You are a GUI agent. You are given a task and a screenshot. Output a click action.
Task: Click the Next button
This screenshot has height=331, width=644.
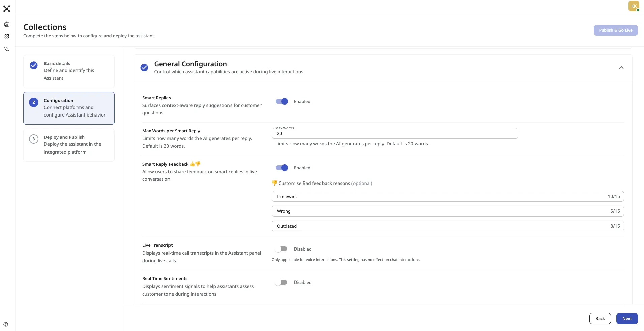pyautogui.click(x=627, y=319)
